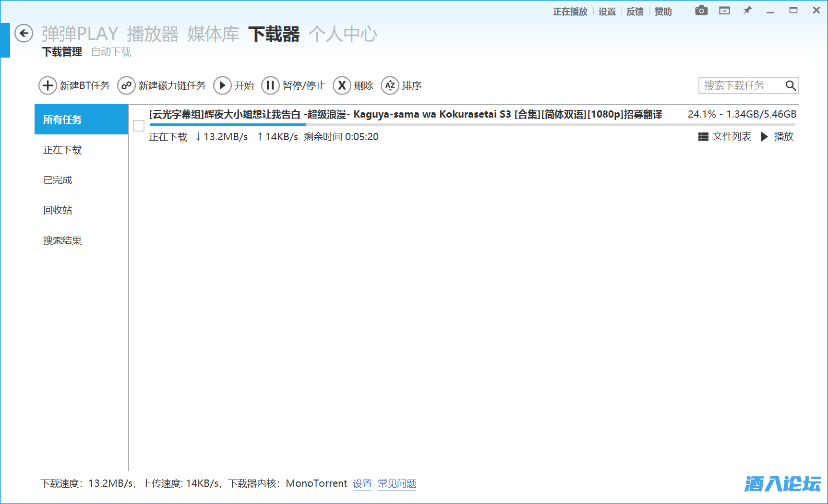Click the new magnet link task icon
The image size is (828, 504).
tap(126, 85)
